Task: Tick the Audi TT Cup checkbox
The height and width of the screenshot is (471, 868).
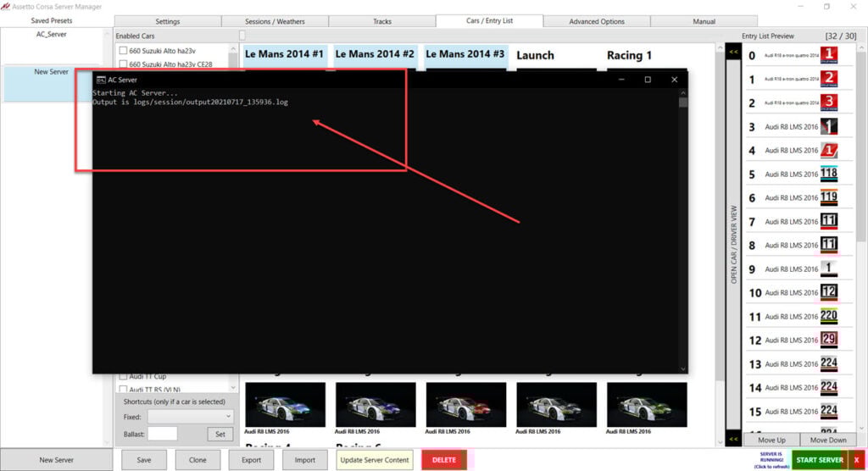Action: click(x=123, y=376)
